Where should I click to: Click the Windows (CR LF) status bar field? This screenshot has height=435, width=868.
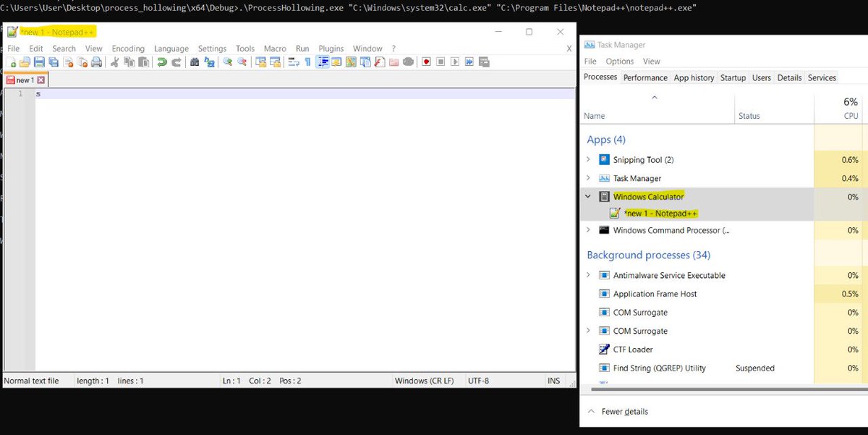(428, 381)
